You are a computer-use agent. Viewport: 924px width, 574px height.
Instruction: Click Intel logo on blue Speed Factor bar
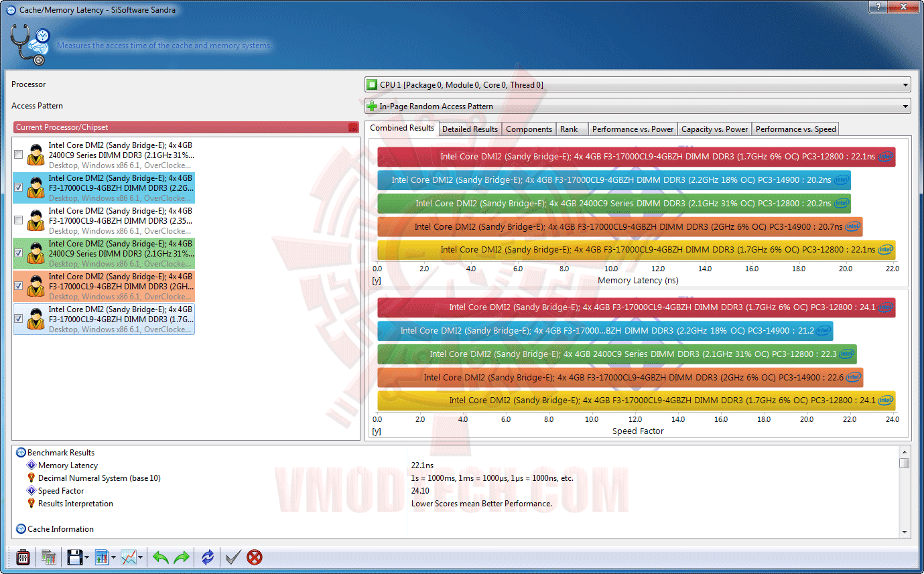[823, 330]
